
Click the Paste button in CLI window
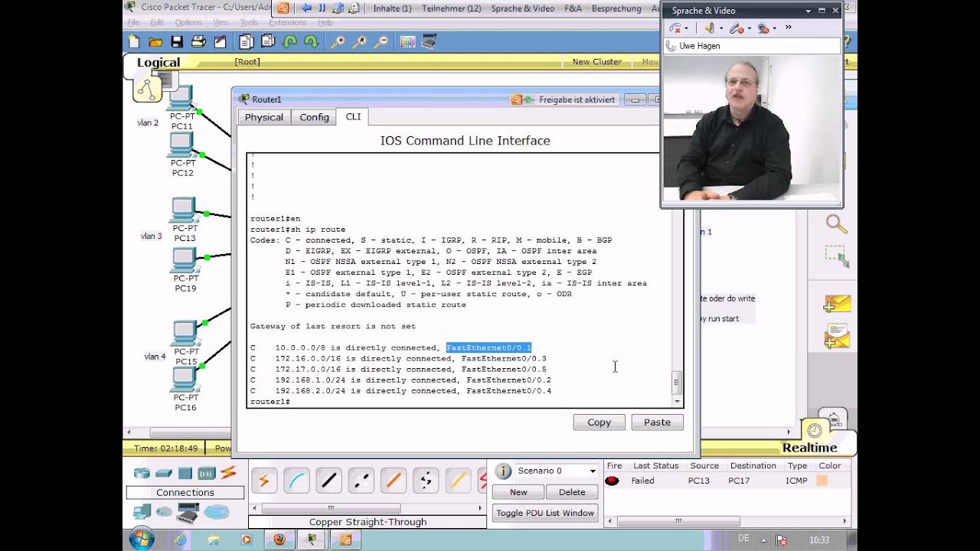pyautogui.click(x=657, y=422)
